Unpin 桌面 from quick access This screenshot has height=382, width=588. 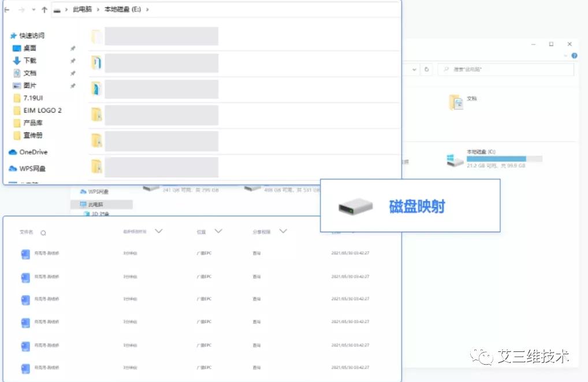(x=73, y=48)
